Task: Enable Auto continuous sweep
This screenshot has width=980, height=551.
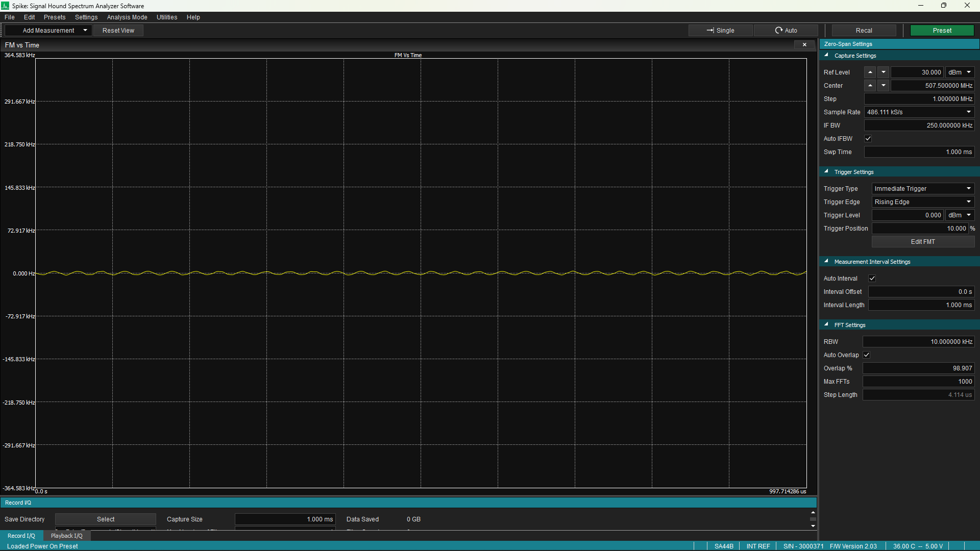Action: (x=786, y=31)
